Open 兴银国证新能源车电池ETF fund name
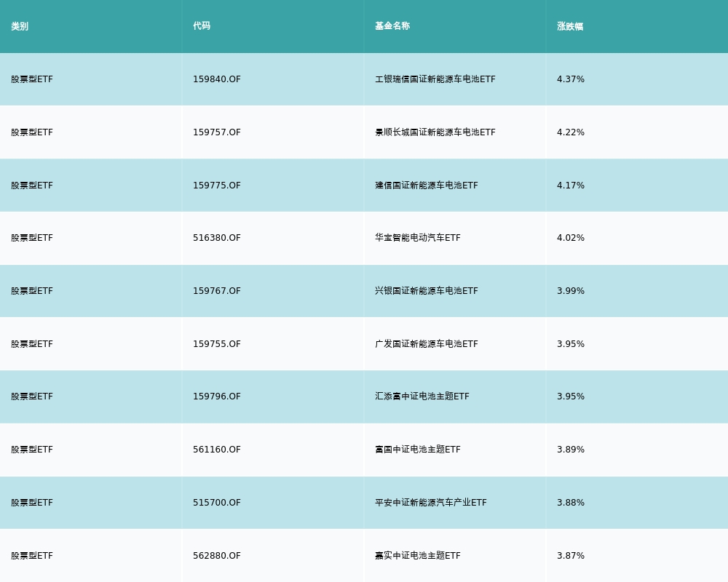Image resolution: width=728 pixels, height=582 pixels. click(426, 291)
